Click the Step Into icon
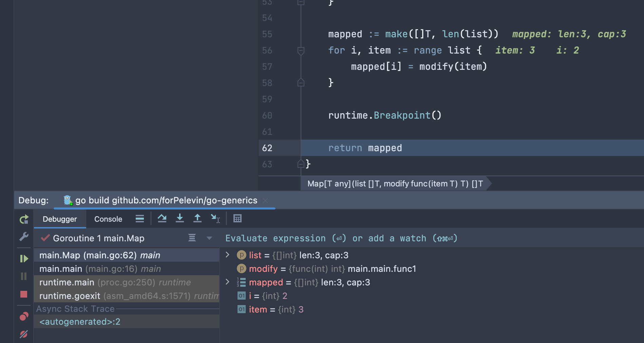The width and height of the screenshot is (644, 343). coord(180,219)
